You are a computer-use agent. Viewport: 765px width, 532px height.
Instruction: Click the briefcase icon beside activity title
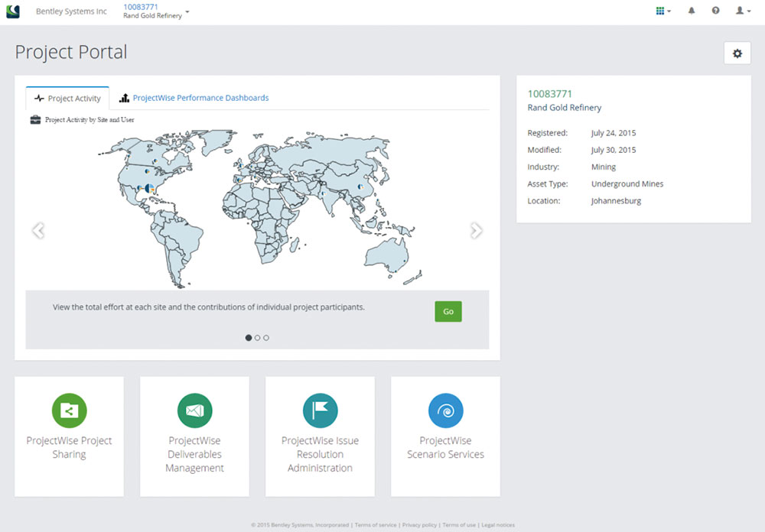click(x=35, y=119)
